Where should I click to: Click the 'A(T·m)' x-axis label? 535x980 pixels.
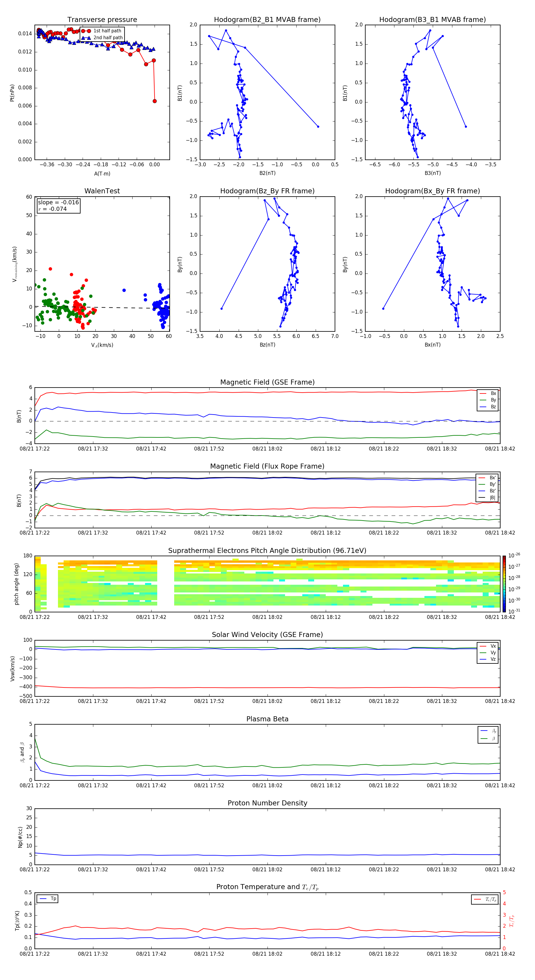pos(102,174)
